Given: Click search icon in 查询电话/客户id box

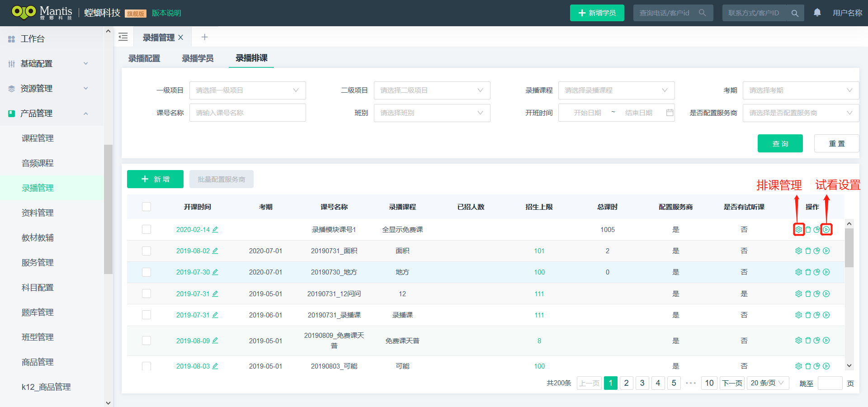Looking at the screenshot, I should click(702, 13).
